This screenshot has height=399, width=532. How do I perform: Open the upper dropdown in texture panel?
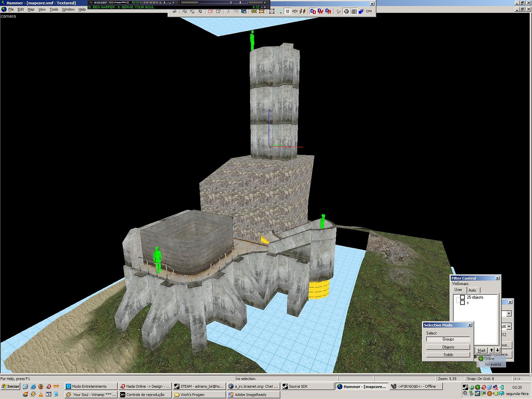click(509, 314)
